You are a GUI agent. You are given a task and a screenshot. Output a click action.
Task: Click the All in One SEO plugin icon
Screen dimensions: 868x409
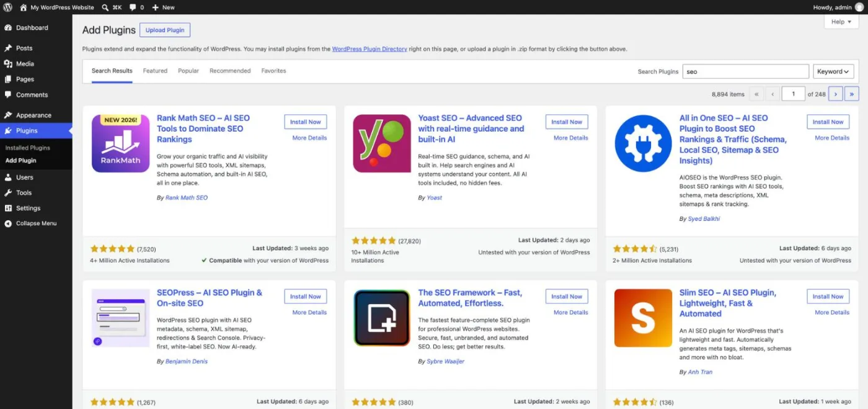pyautogui.click(x=644, y=143)
